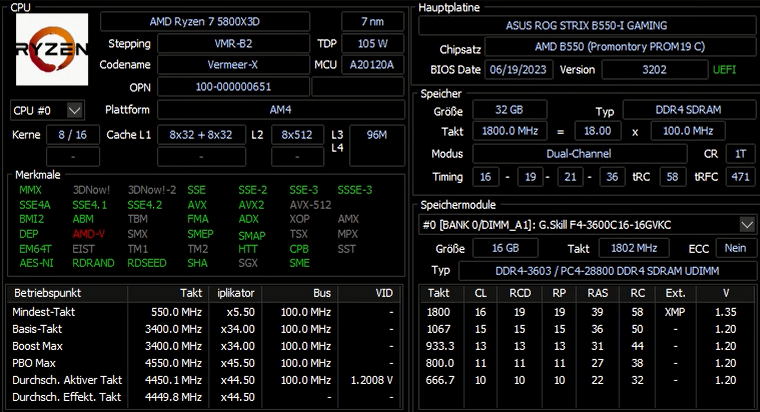This screenshot has height=412, width=760.
Task: Click the A20120A MCU value
Action: click(x=372, y=64)
